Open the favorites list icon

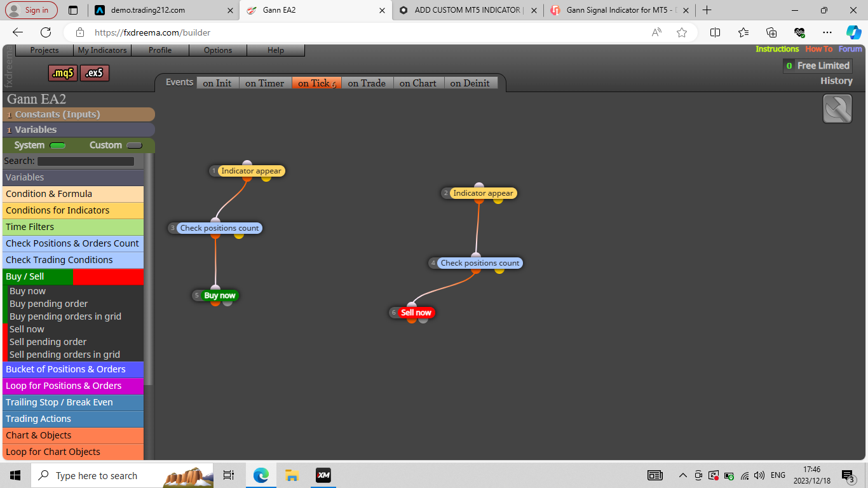coord(743,32)
